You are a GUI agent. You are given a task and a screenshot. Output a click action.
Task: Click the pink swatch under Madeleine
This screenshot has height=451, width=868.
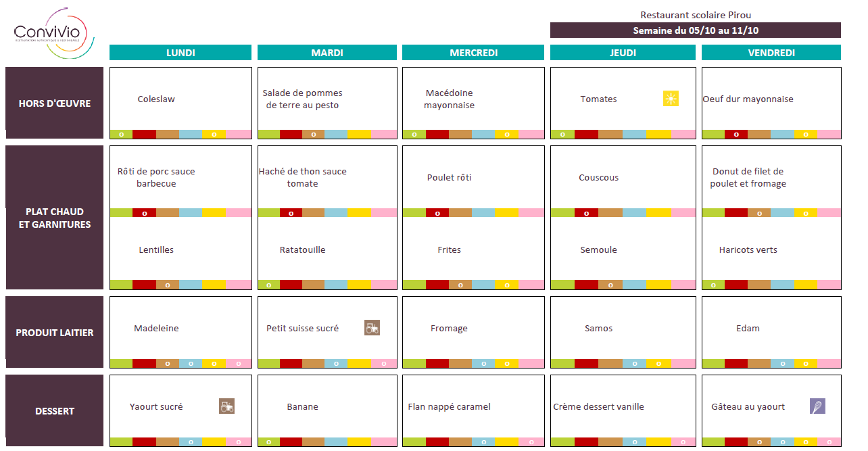click(238, 363)
